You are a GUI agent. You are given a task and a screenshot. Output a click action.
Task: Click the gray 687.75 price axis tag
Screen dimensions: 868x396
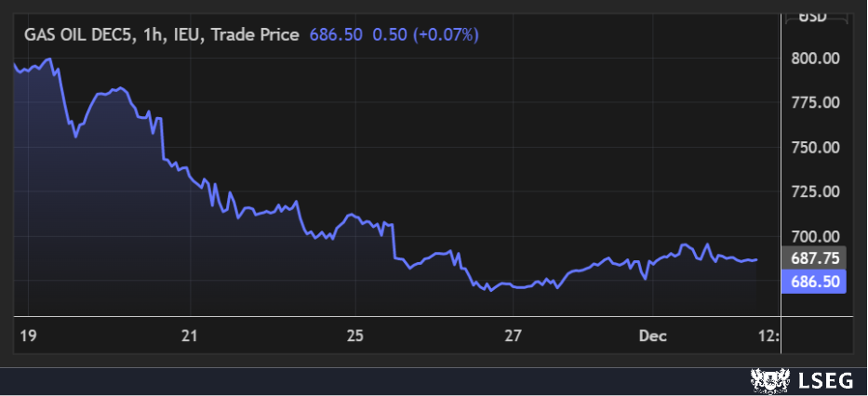(815, 258)
